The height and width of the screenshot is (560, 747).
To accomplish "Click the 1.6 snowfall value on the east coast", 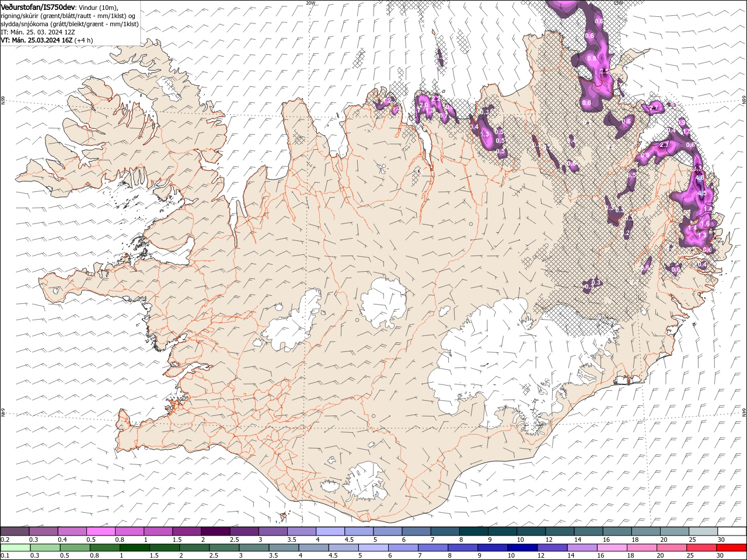I will [704, 223].
